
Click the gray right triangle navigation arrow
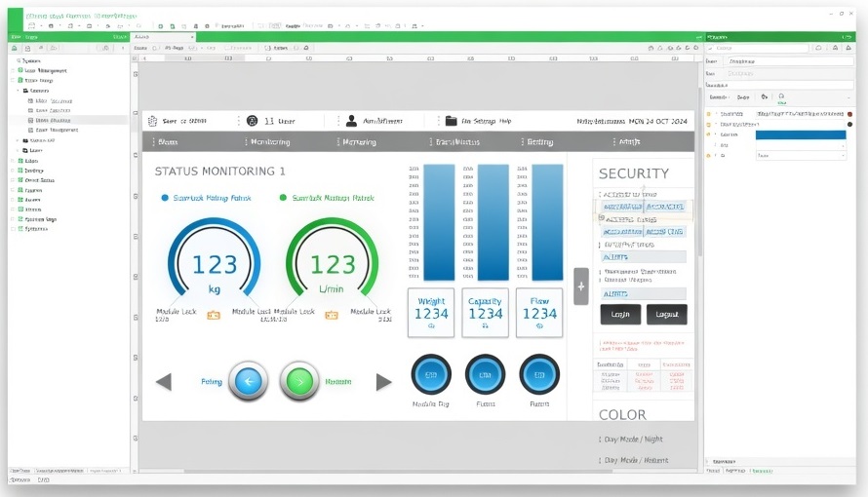coord(383,382)
